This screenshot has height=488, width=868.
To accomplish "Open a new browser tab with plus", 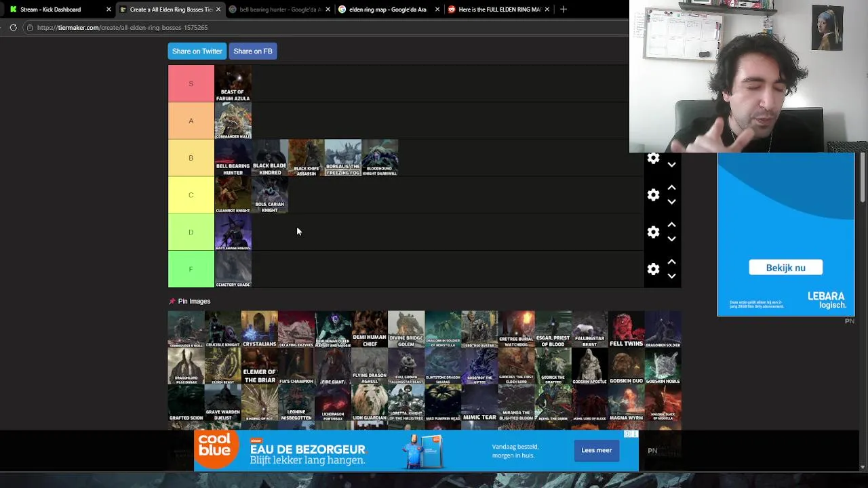I will point(564,9).
